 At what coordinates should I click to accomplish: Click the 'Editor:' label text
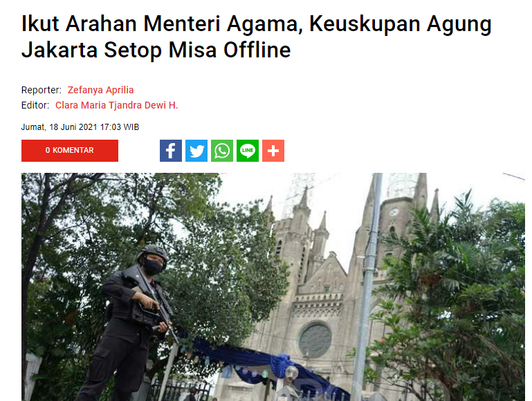point(35,105)
